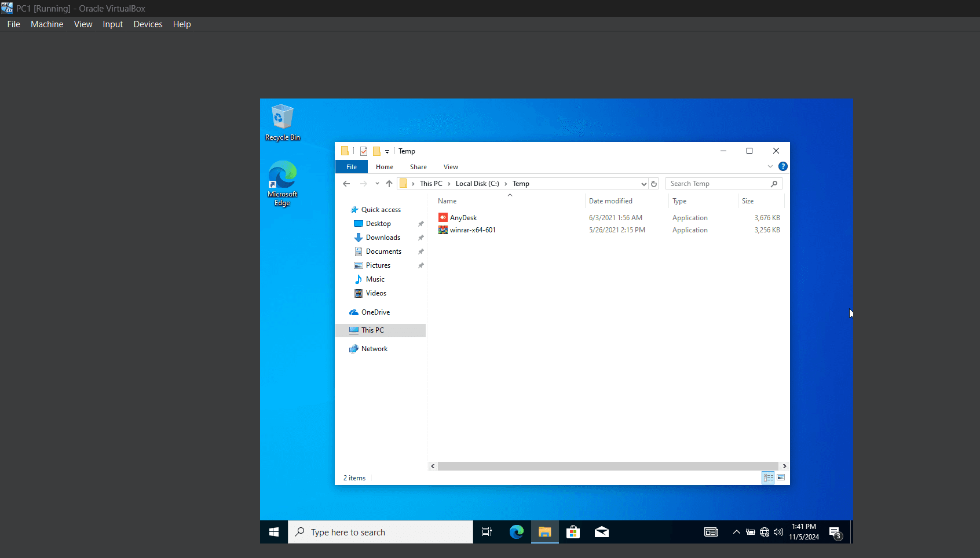The height and width of the screenshot is (558, 980).
Task: Open the AnyDesk application file
Action: [463, 218]
